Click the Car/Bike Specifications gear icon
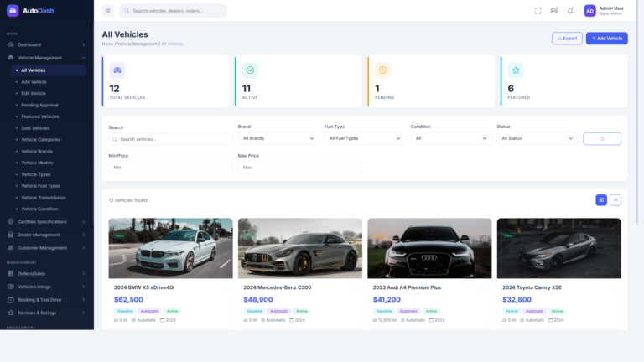The height and width of the screenshot is (362, 644). (11, 221)
